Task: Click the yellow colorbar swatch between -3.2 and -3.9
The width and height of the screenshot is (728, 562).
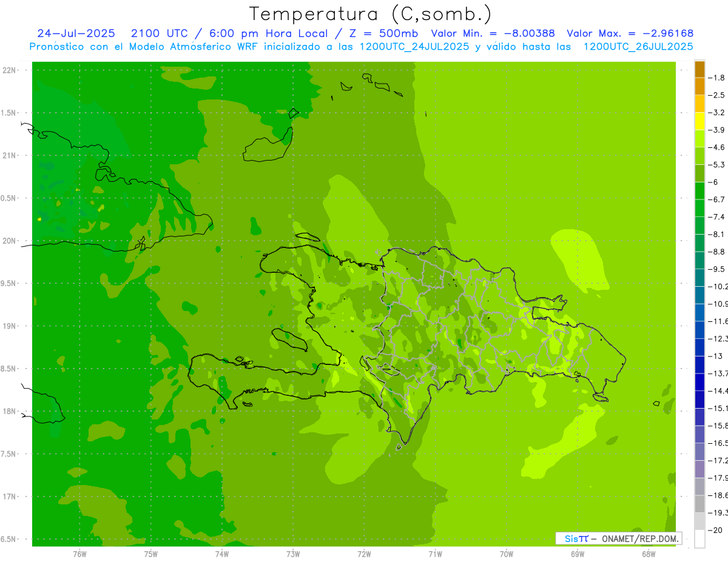Action: point(699,121)
